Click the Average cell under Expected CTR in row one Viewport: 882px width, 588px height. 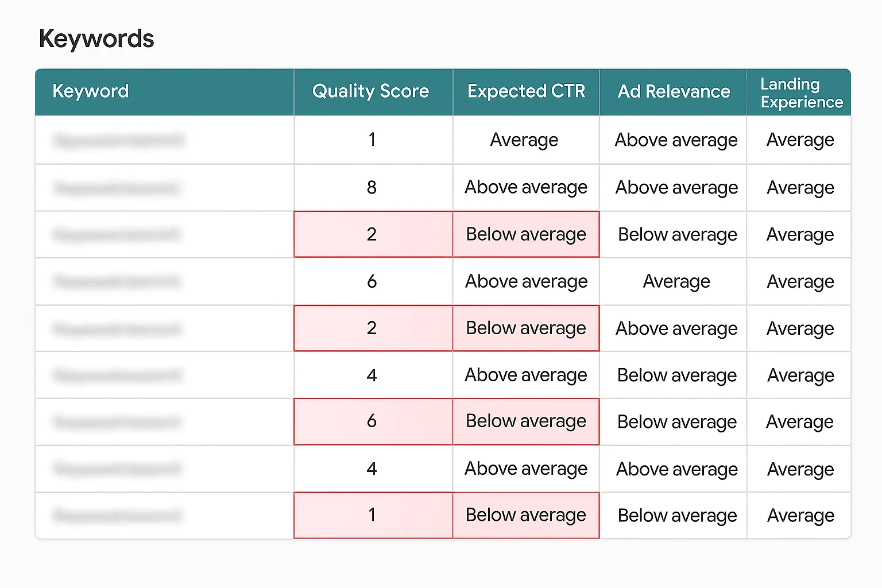click(x=524, y=140)
